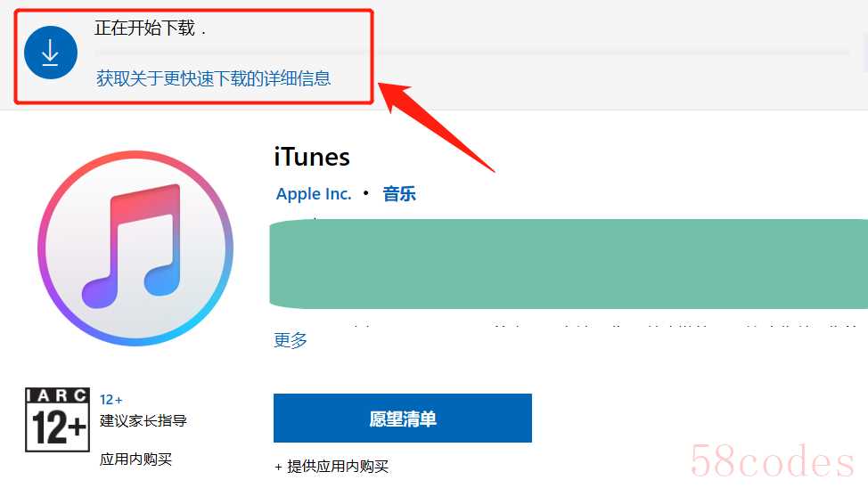Click the iTunes app title
The height and width of the screenshot is (488, 868).
[x=312, y=157]
